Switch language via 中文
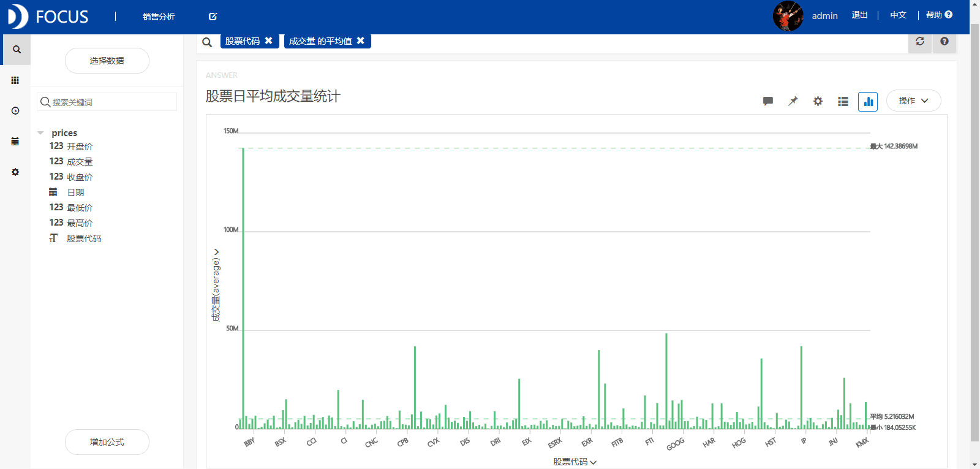 click(x=898, y=15)
